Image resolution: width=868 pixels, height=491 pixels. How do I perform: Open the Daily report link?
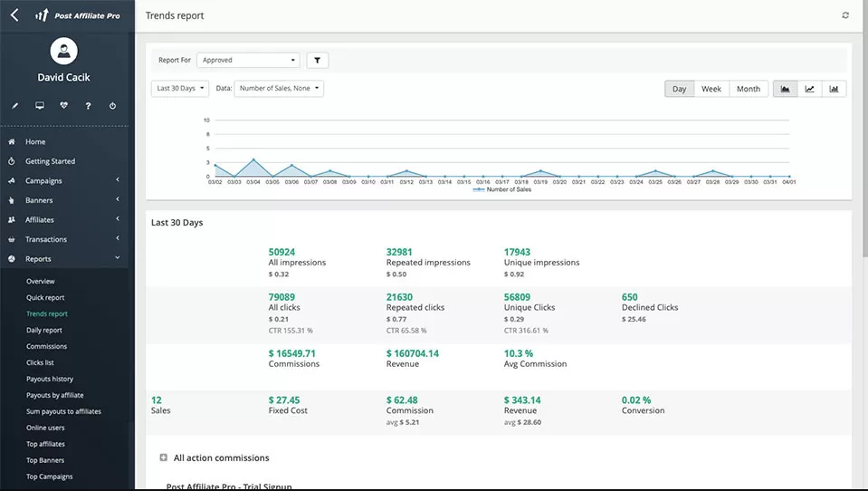44,331
